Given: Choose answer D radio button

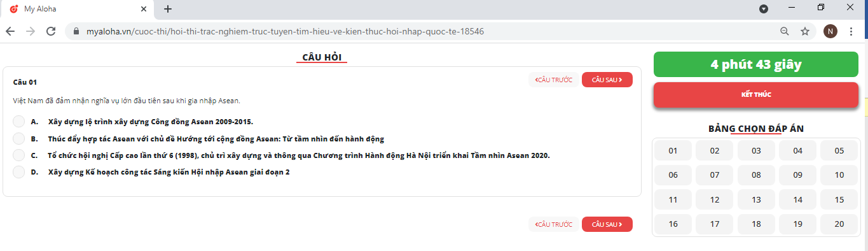Looking at the screenshot, I should [x=18, y=172].
